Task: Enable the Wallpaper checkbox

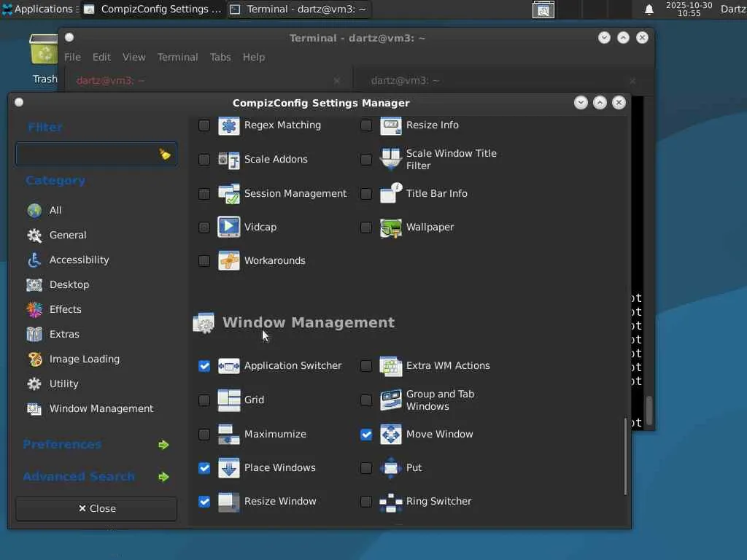Action: point(366,227)
